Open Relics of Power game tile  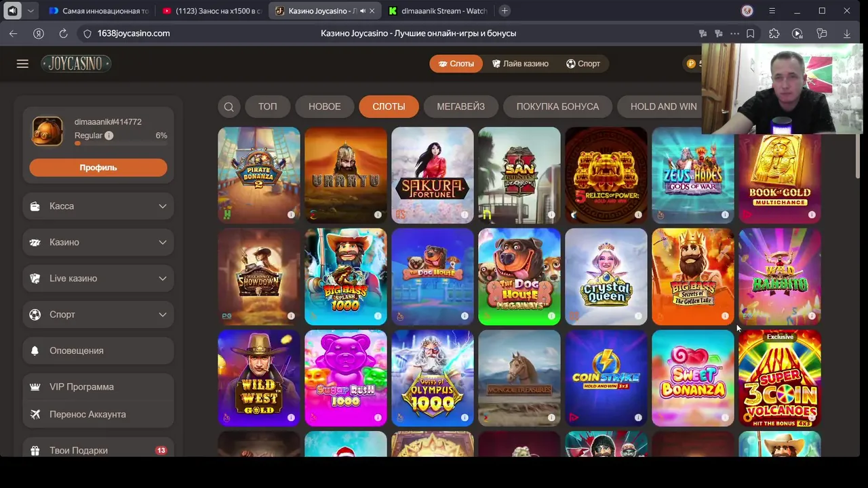[606, 176]
